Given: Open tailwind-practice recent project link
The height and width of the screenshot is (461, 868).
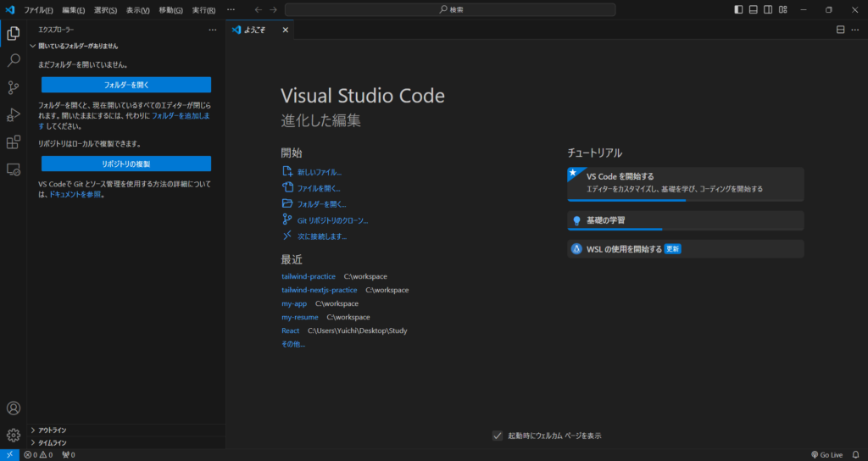Looking at the screenshot, I should pos(307,276).
